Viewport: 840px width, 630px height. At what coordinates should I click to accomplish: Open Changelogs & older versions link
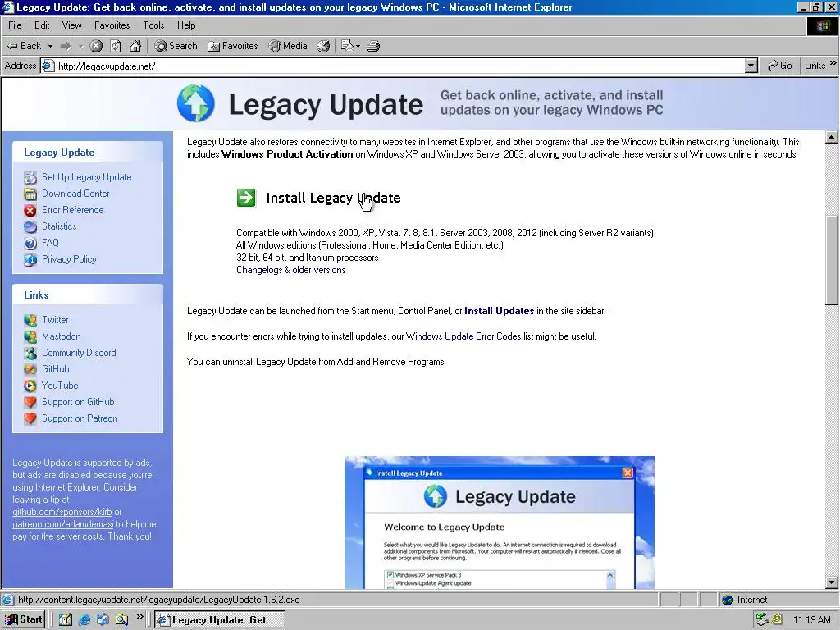[x=291, y=270]
